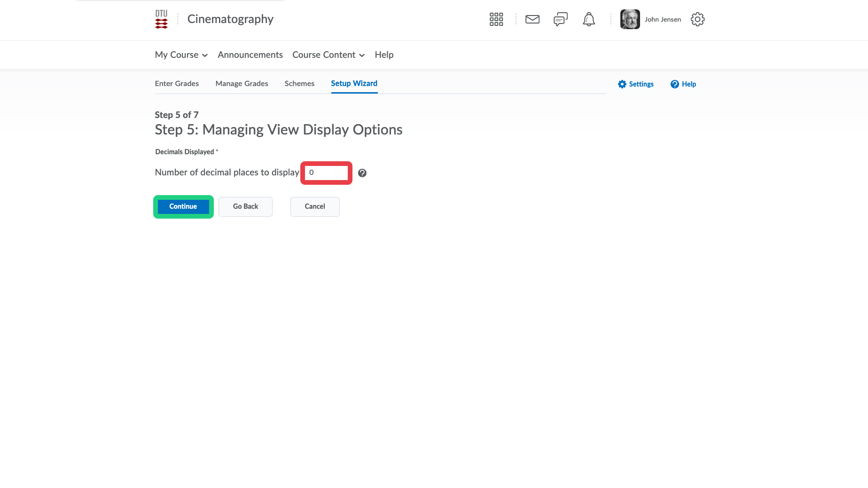Focus the decimal places input field
The height and width of the screenshot is (488, 868).
(327, 173)
